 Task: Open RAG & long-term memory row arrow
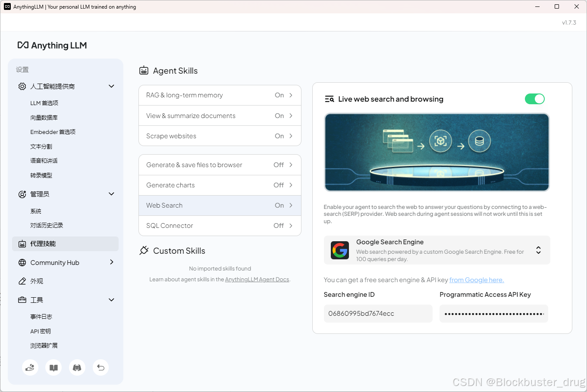click(291, 95)
